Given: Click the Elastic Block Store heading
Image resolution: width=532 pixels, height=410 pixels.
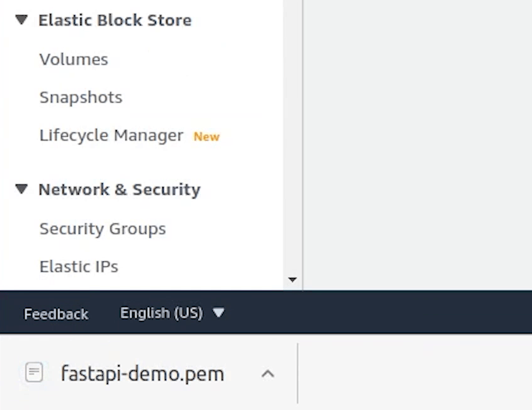Looking at the screenshot, I should coord(115,20).
